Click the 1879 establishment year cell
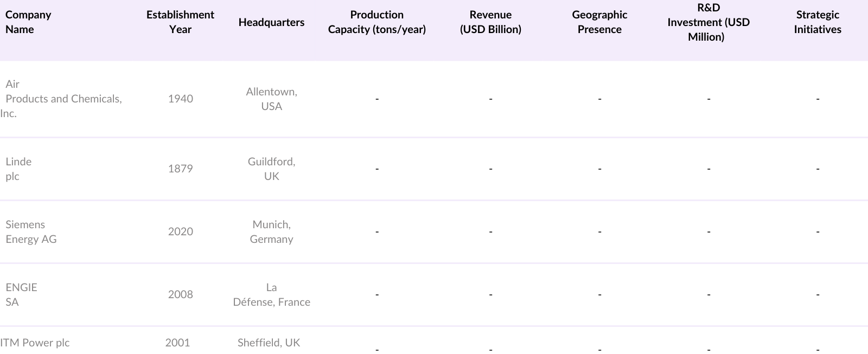 [180, 169]
